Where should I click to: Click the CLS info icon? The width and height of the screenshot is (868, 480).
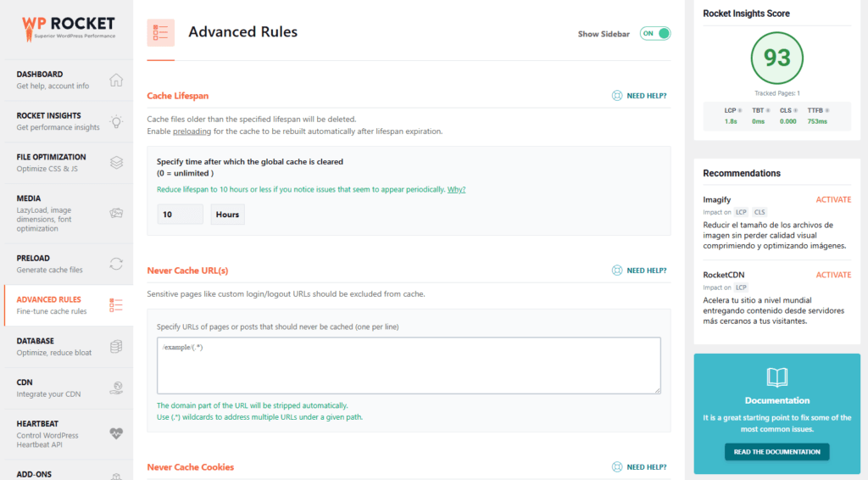[x=795, y=111]
